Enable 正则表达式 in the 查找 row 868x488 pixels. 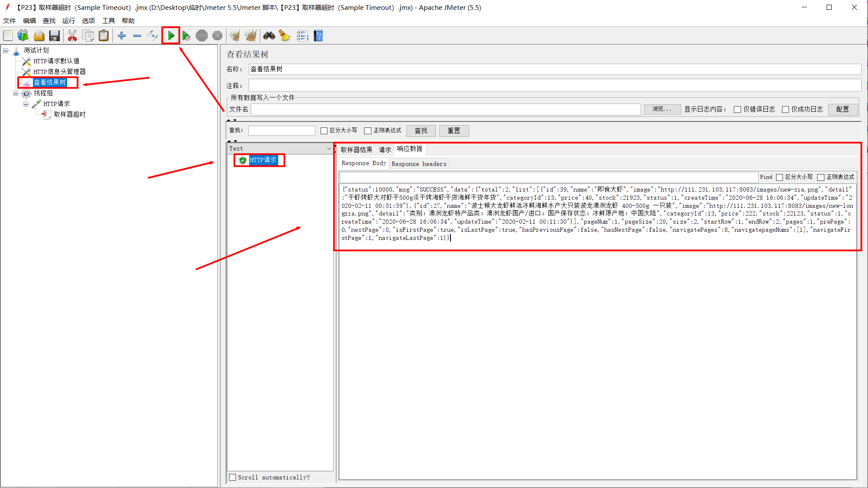(368, 131)
